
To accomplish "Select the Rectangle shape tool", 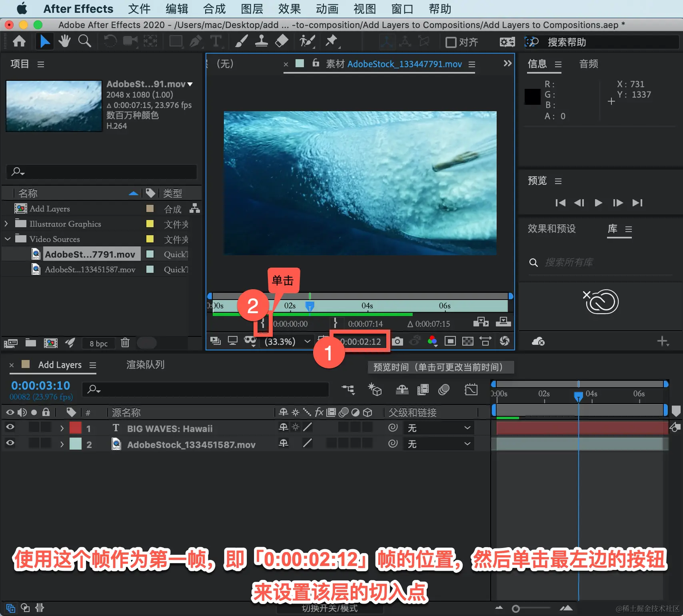I will (176, 41).
